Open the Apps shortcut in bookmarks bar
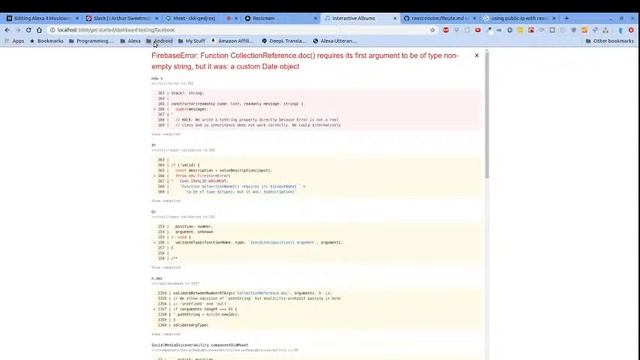Image resolution: width=640 pixels, height=360 pixels. [14, 41]
